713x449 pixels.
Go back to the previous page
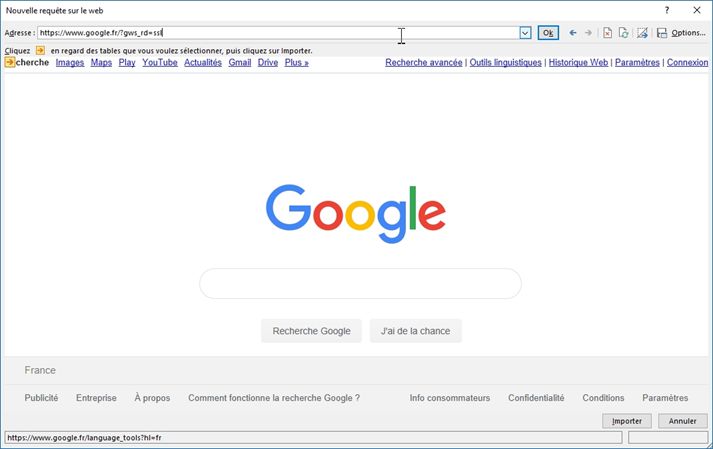point(573,33)
